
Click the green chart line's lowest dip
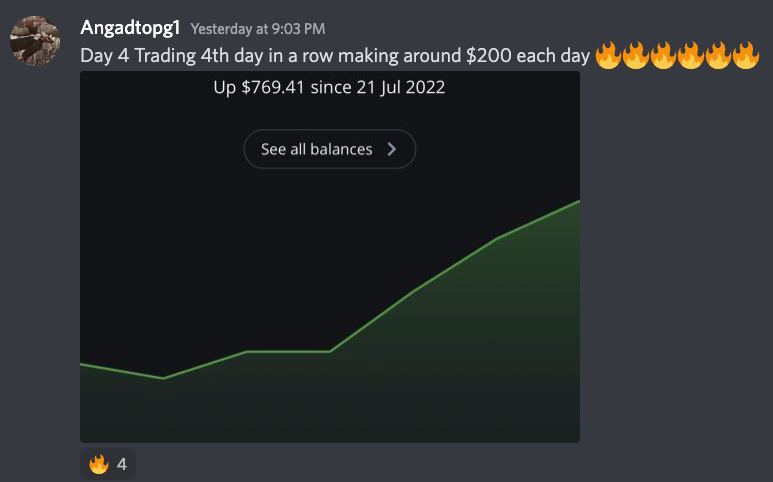pyautogui.click(x=163, y=378)
